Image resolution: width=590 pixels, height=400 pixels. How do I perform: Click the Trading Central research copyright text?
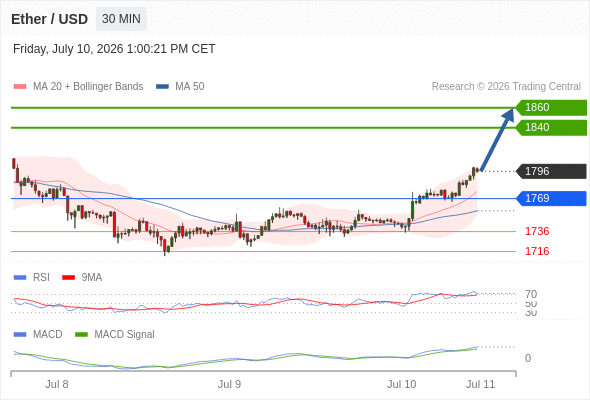[x=506, y=87]
